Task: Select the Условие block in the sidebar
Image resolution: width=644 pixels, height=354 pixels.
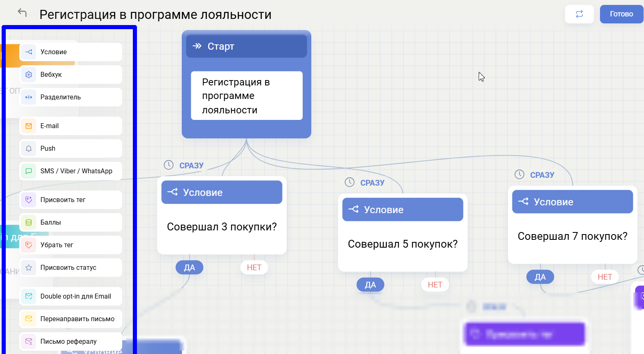Action: (x=71, y=52)
